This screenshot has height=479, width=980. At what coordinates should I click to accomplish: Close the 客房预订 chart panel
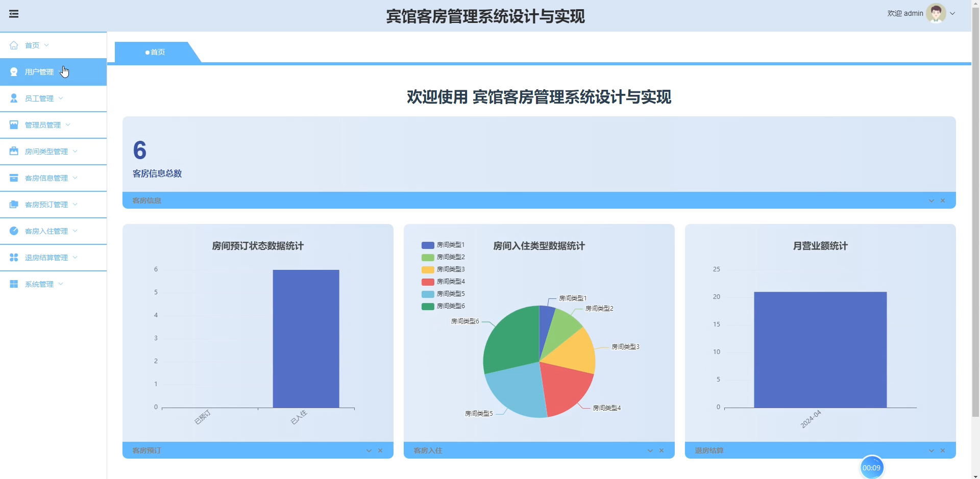380,450
